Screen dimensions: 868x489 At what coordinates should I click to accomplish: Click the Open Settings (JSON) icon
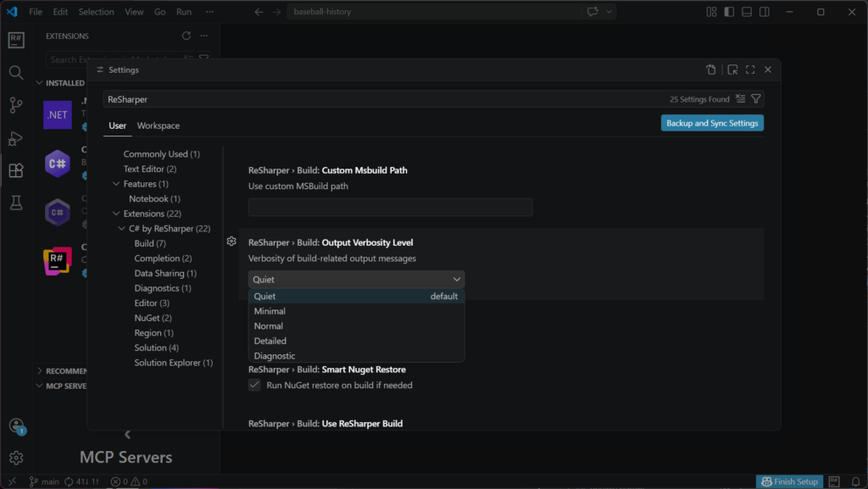711,69
